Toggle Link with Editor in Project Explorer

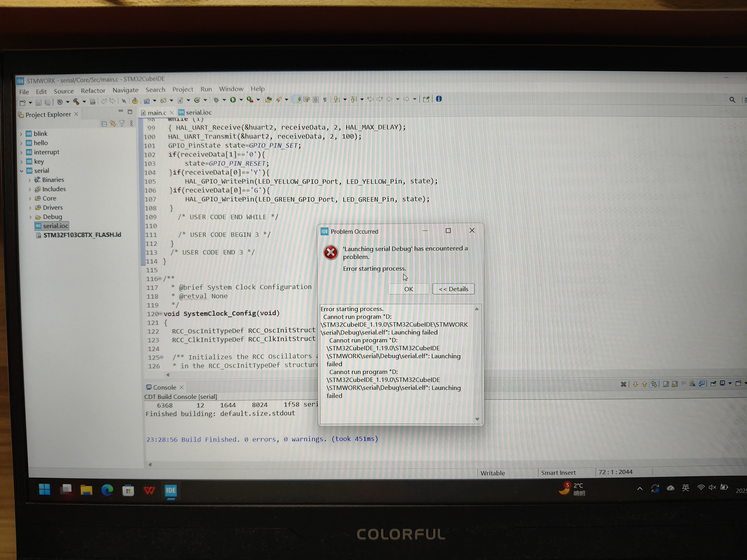tap(113, 124)
